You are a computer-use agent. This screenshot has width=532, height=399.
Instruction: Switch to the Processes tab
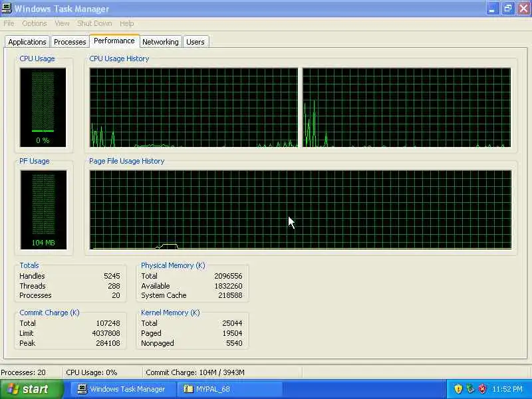tap(70, 42)
